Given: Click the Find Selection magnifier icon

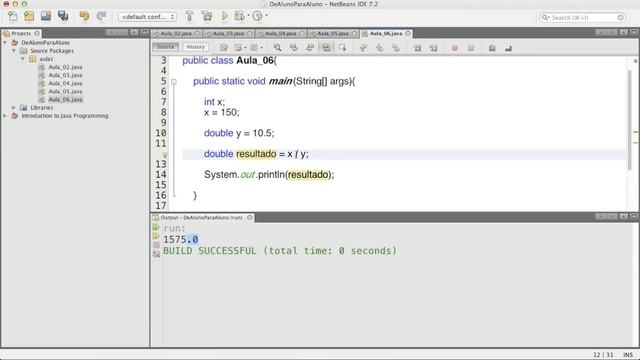Looking at the screenshot, I should coord(278,48).
